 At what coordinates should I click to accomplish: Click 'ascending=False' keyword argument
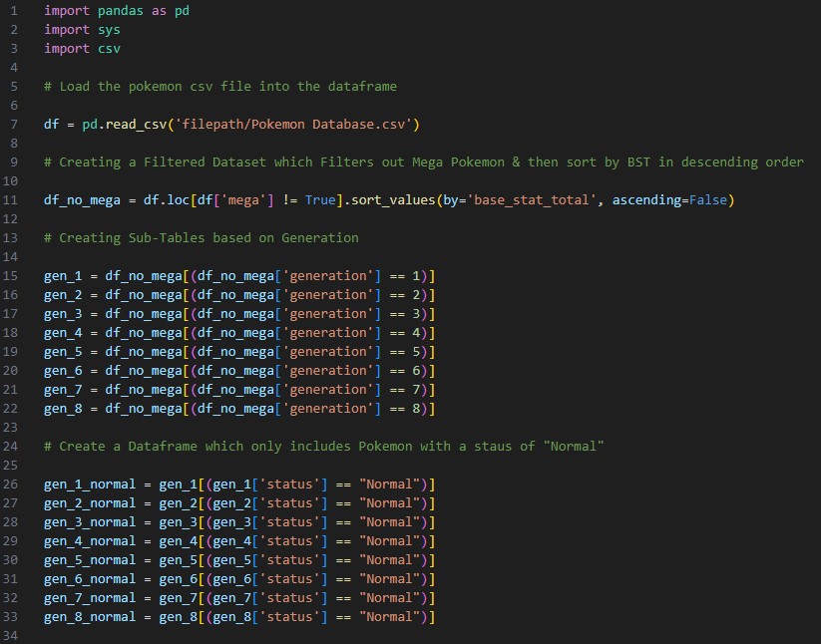tap(669, 200)
